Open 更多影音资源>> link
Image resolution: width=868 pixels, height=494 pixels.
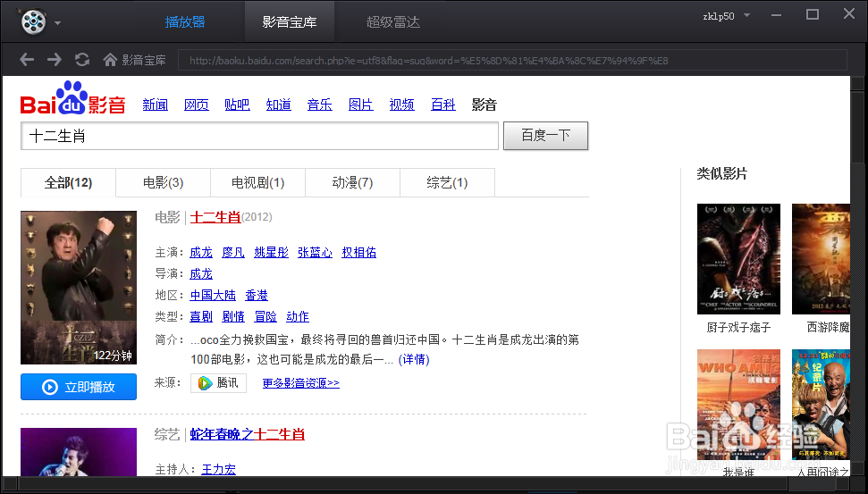point(300,383)
